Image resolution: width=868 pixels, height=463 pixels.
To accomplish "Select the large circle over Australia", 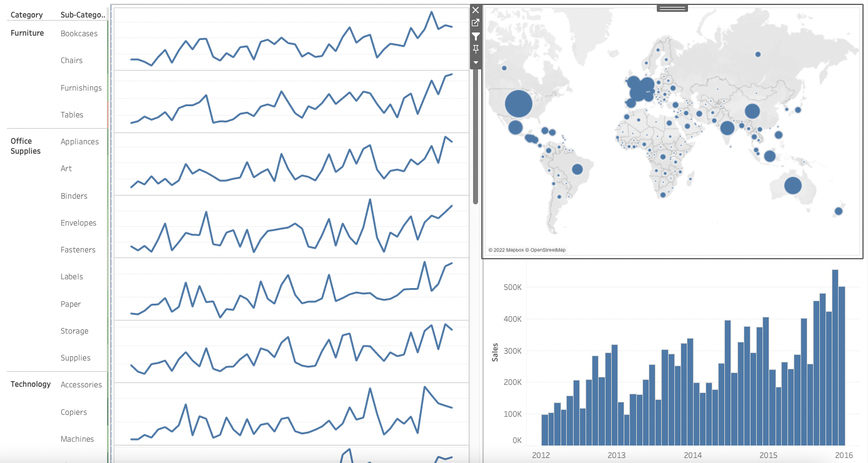I will (x=792, y=186).
